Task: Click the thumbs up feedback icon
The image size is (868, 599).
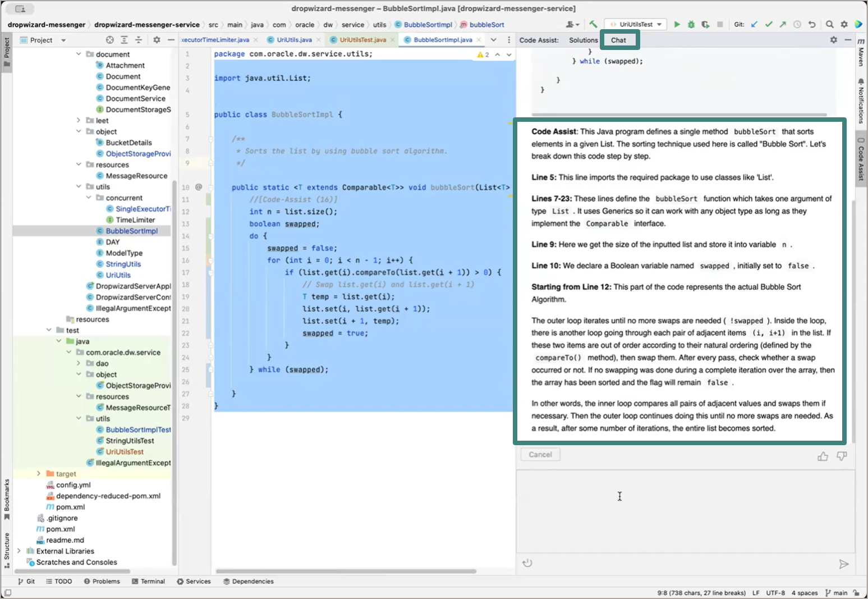Action: 823,456
